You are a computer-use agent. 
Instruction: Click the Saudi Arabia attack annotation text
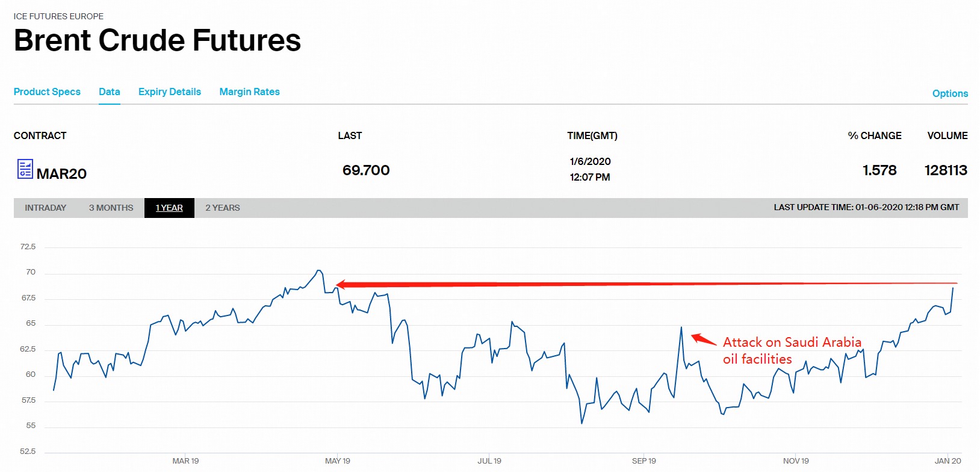792,350
